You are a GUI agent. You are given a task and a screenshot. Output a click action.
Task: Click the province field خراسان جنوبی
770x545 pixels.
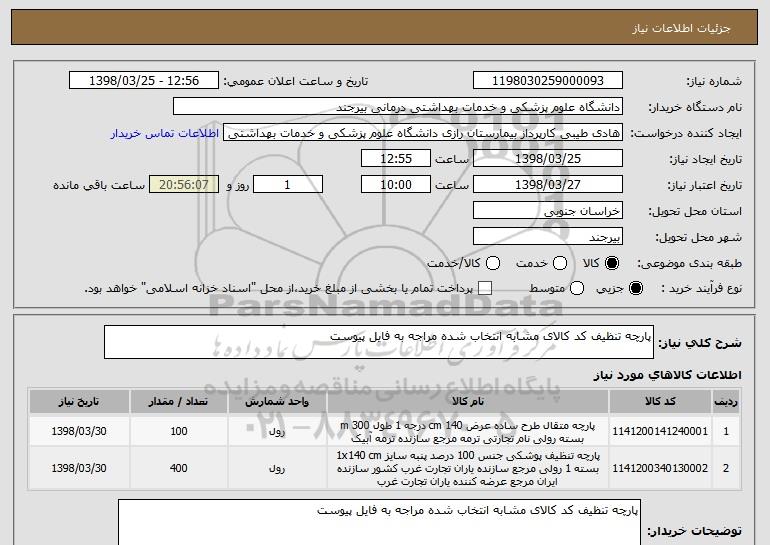point(548,211)
